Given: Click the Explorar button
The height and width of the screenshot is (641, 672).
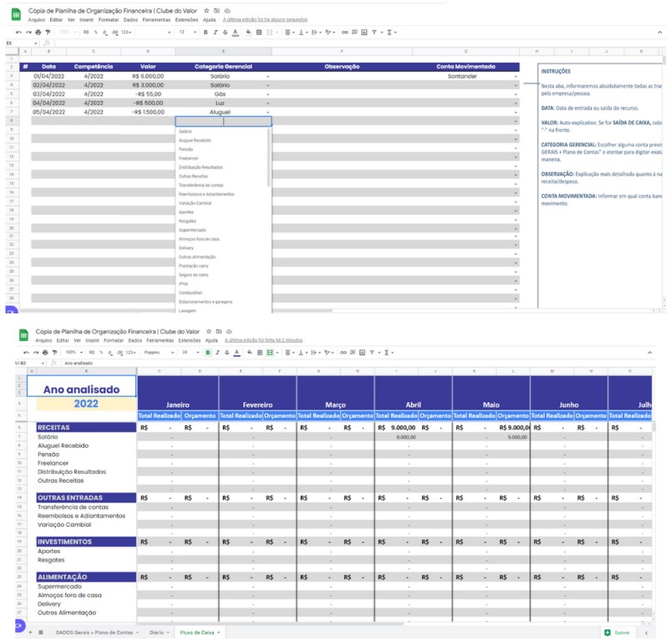Looking at the screenshot, I should coord(618,633).
